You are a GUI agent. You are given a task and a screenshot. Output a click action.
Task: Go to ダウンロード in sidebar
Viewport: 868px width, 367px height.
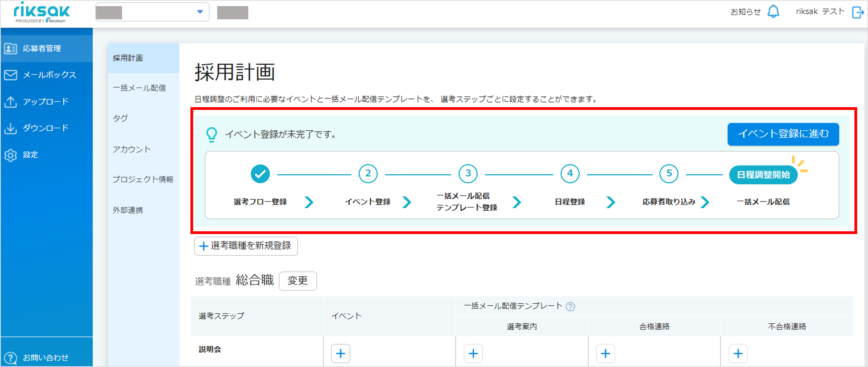point(46,128)
